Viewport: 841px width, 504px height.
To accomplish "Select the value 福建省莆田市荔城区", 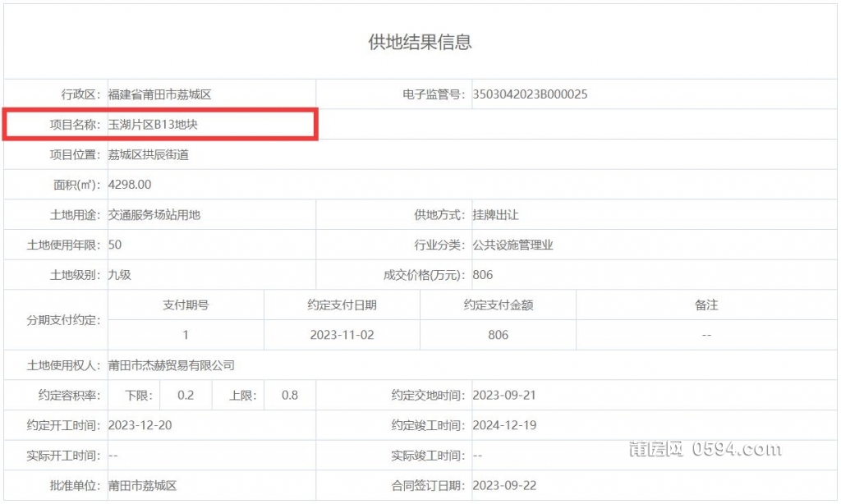I will [160, 94].
